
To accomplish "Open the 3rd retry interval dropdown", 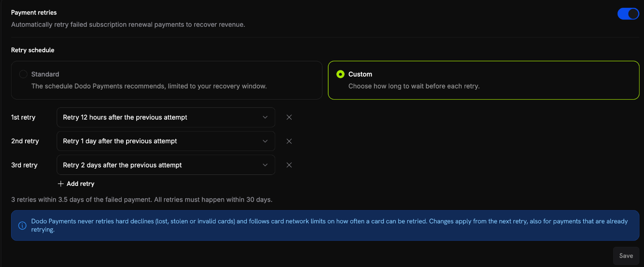I will coord(166,165).
